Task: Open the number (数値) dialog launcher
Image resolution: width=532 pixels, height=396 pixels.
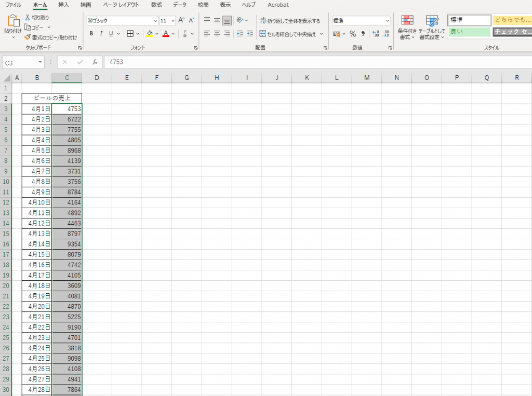Action: coord(390,48)
